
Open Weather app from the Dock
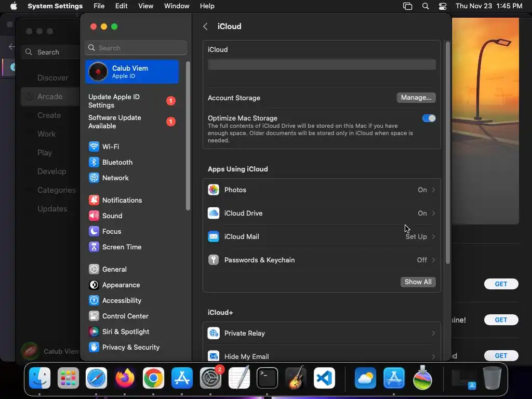[365, 378]
